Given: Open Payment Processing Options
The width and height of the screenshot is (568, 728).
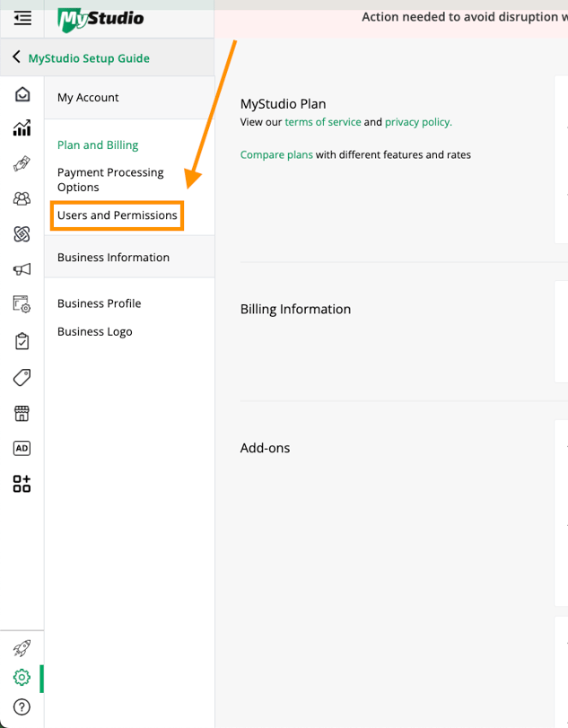Looking at the screenshot, I should tap(110, 180).
